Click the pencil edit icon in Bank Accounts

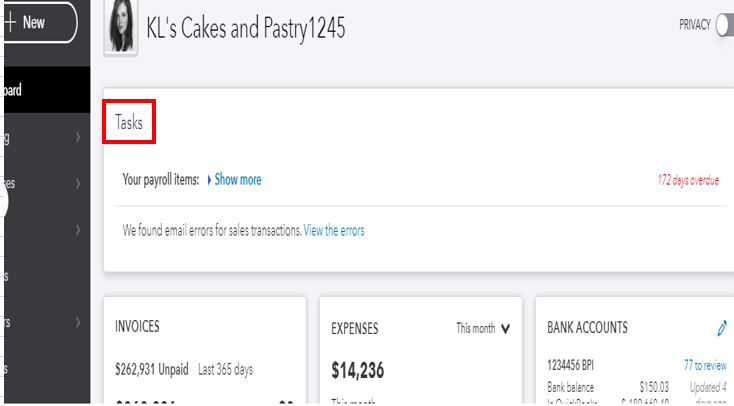pos(722,327)
